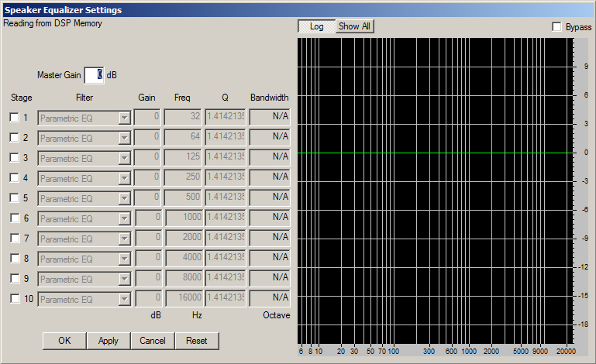The height and width of the screenshot is (364, 596).
Task: Click the Master Gain input field
Action: 93,75
